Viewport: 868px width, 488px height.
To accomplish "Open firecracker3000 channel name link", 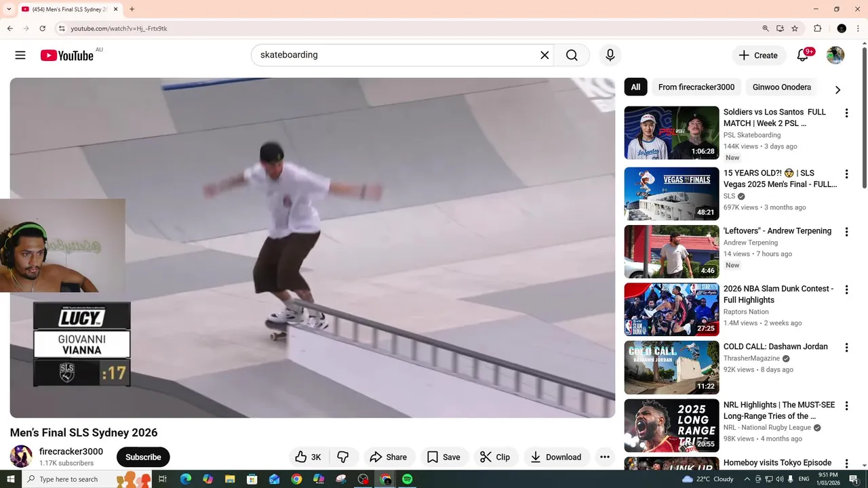I will click(x=71, y=451).
